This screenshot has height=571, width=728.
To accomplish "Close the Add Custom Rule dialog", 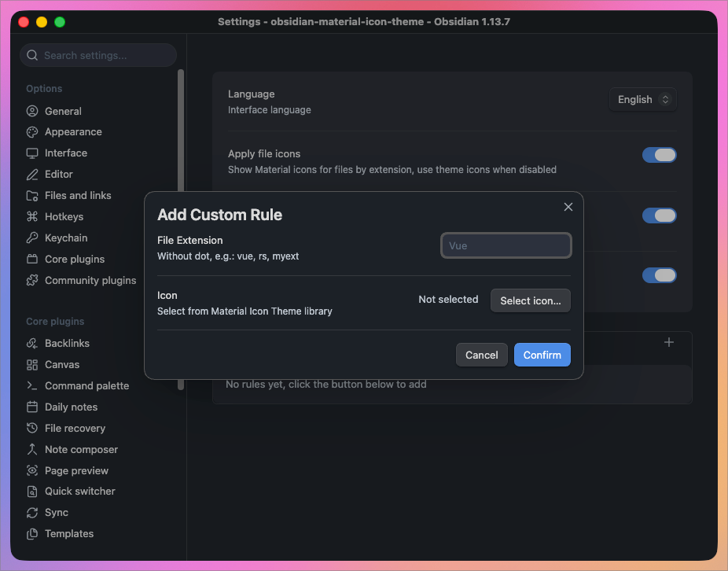I will [x=568, y=207].
